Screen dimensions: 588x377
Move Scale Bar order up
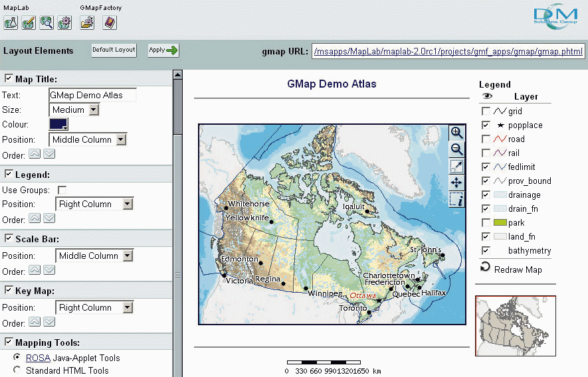35,270
